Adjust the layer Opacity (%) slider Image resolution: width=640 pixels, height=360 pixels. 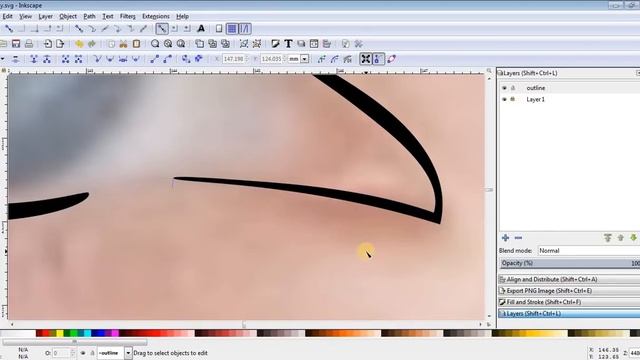(570, 263)
